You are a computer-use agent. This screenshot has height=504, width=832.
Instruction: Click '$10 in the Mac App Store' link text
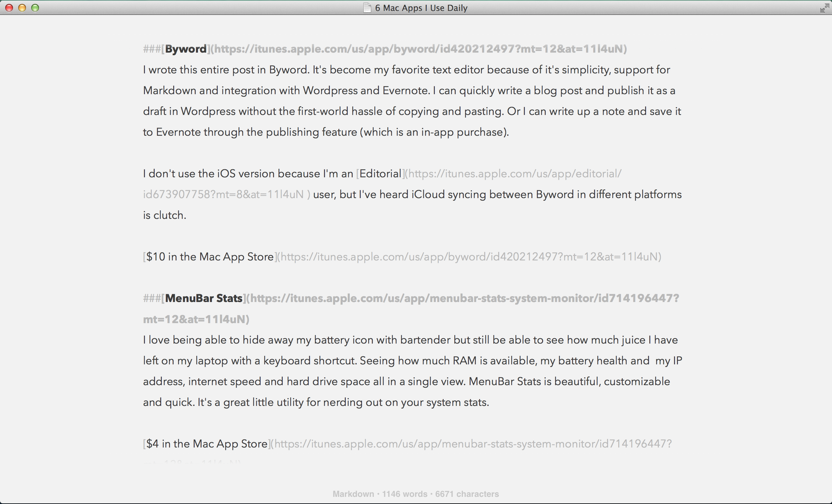(210, 257)
